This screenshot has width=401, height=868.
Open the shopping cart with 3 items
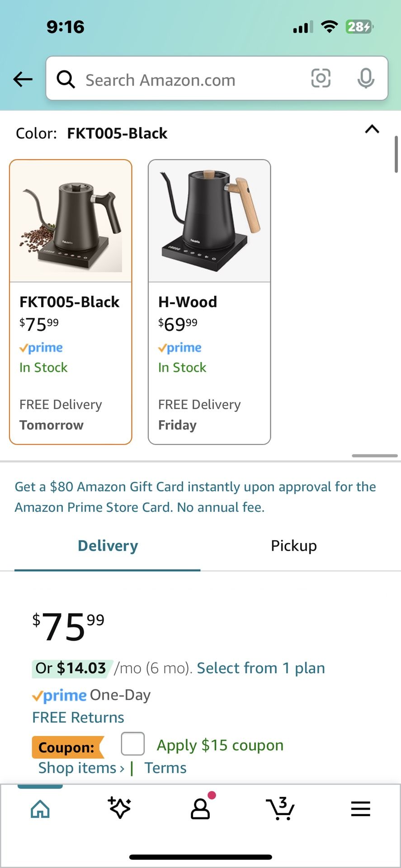pyautogui.click(x=280, y=808)
